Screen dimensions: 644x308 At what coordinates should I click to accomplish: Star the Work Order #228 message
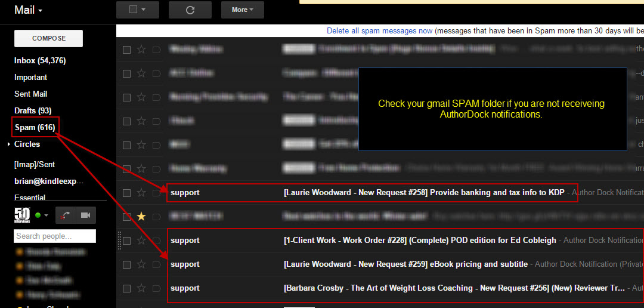point(141,240)
